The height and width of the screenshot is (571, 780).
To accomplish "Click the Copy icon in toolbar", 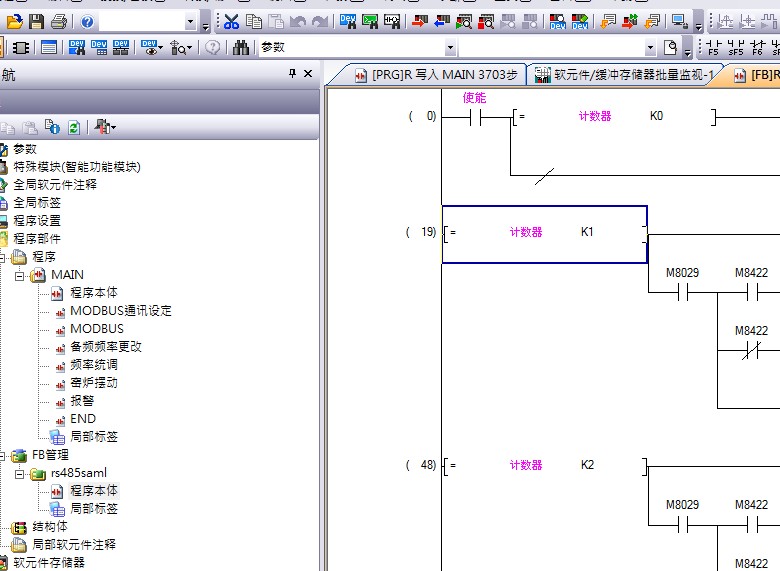I will [254, 21].
